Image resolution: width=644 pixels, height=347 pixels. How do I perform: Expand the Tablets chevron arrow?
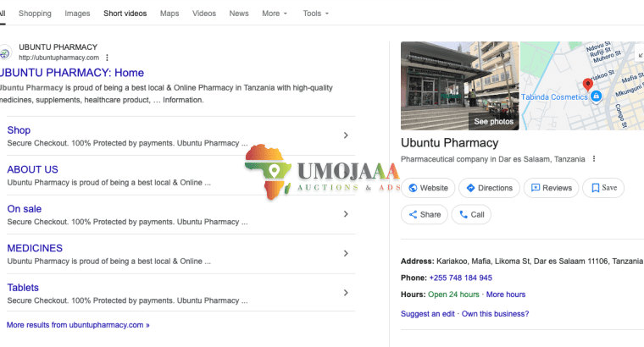(x=346, y=293)
